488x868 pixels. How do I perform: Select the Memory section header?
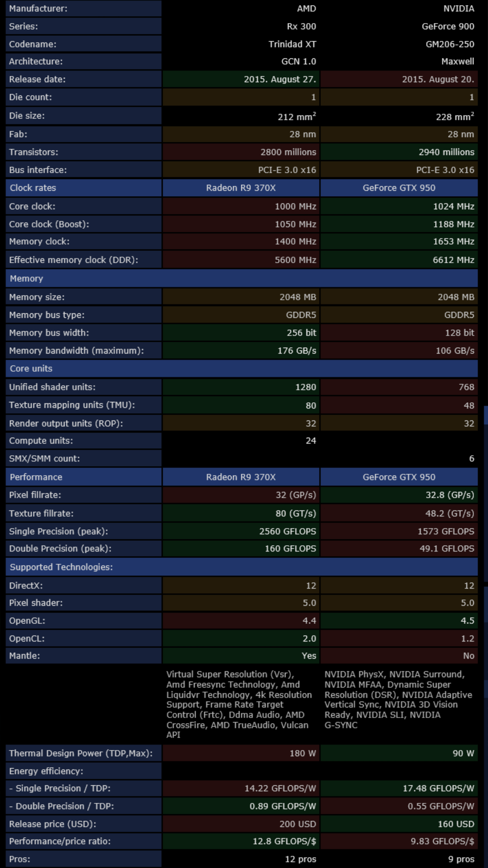click(x=242, y=278)
